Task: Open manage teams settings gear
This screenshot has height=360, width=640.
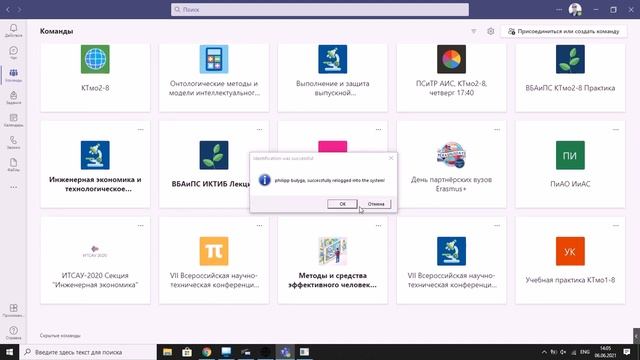Action: [x=491, y=31]
